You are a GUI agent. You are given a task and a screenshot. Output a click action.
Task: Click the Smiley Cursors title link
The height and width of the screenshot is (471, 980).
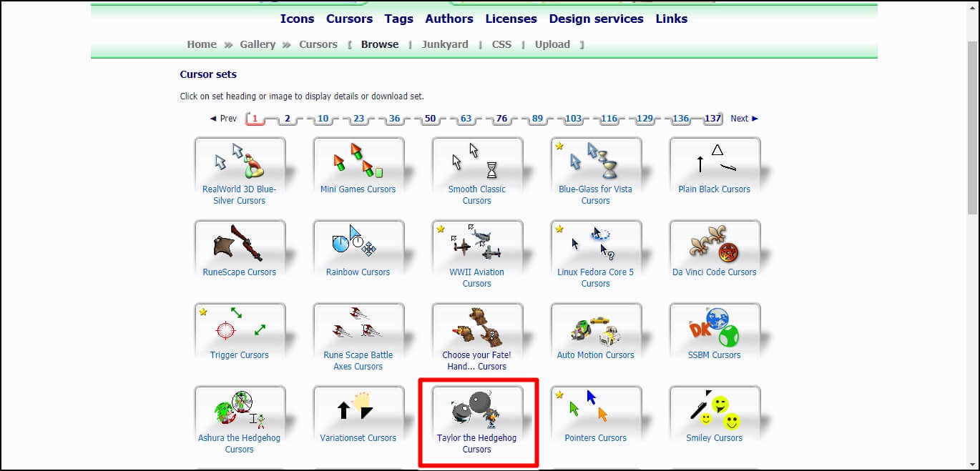click(x=715, y=438)
